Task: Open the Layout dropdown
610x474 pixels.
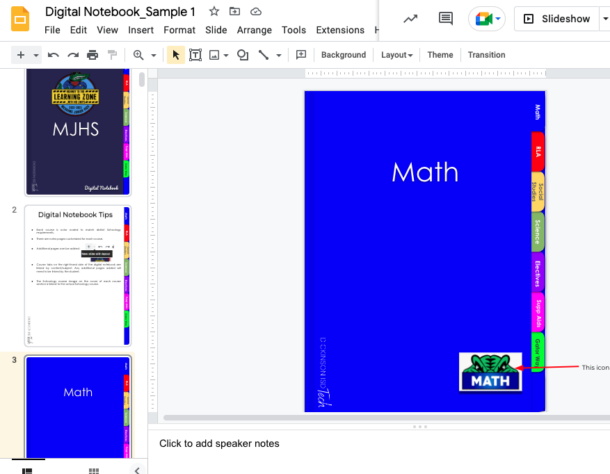Action: (x=396, y=55)
